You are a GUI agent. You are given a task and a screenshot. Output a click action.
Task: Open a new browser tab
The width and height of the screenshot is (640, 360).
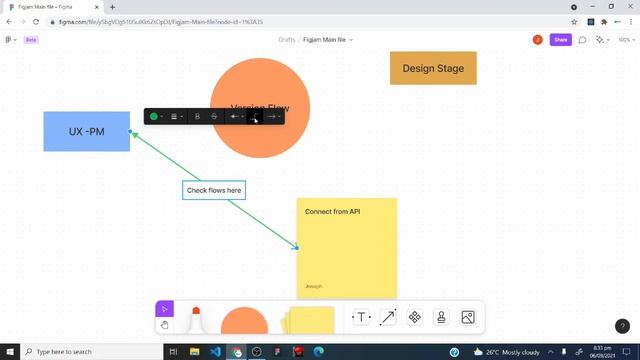coord(112,7)
